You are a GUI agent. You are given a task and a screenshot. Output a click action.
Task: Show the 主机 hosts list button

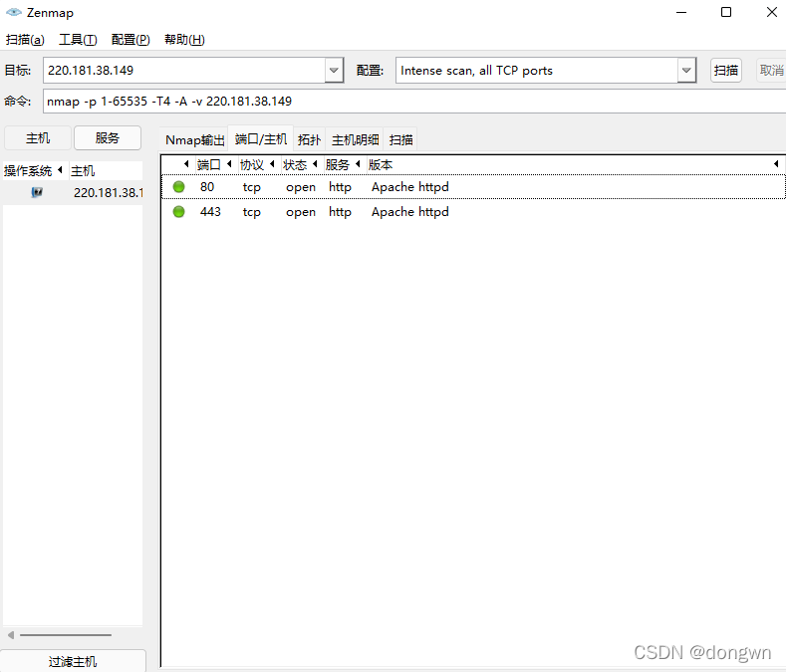(x=38, y=137)
